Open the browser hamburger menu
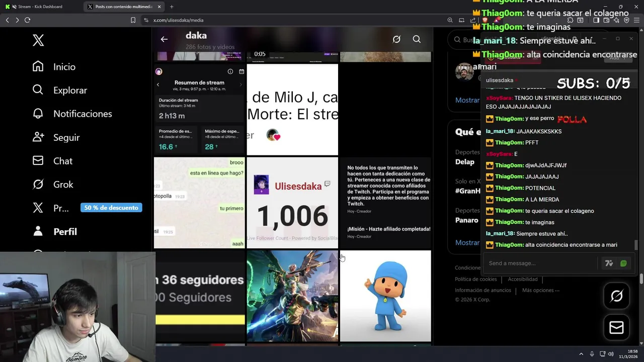Image resolution: width=644 pixels, height=362 pixels. coord(637,20)
